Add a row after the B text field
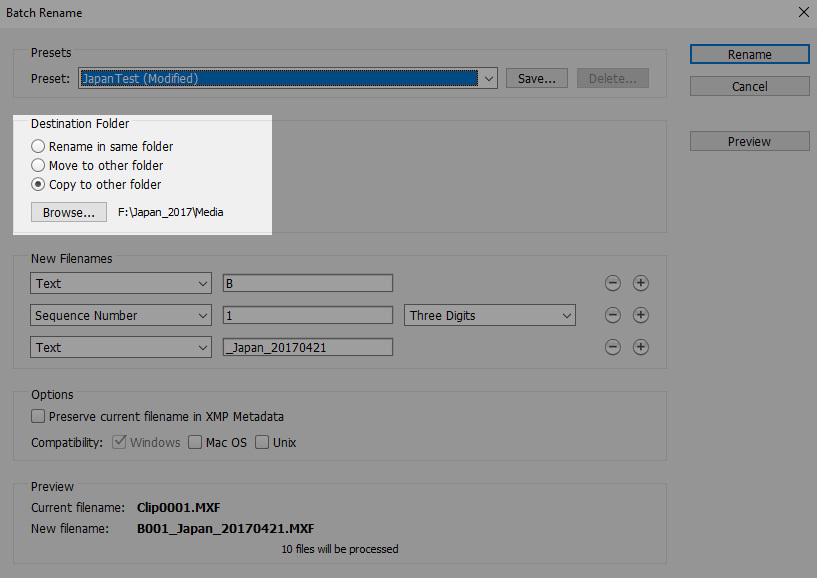The image size is (817, 578). (x=640, y=283)
